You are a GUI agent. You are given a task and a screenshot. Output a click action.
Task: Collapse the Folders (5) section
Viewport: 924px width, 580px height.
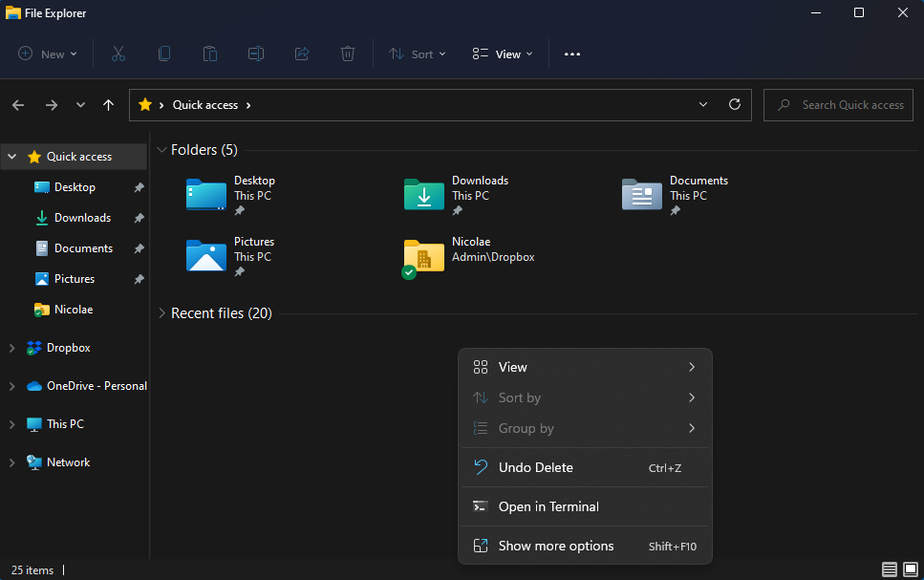161,150
